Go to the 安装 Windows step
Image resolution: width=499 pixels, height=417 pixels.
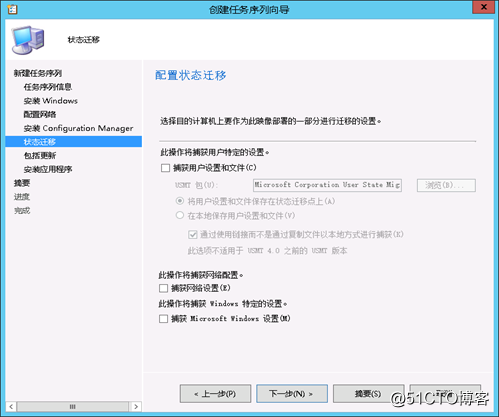(x=50, y=101)
